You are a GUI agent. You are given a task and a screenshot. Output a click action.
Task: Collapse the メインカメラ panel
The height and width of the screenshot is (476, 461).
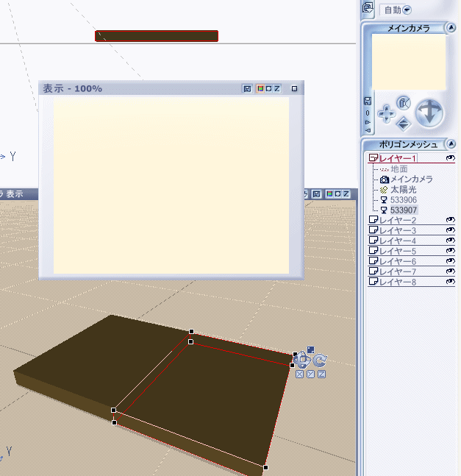pyautogui.click(x=450, y=29)
